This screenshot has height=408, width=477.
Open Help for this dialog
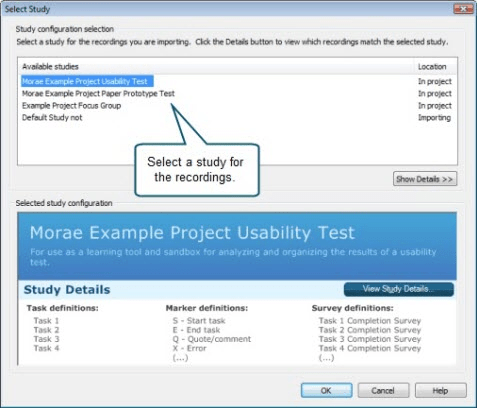[x=440, y=390]
